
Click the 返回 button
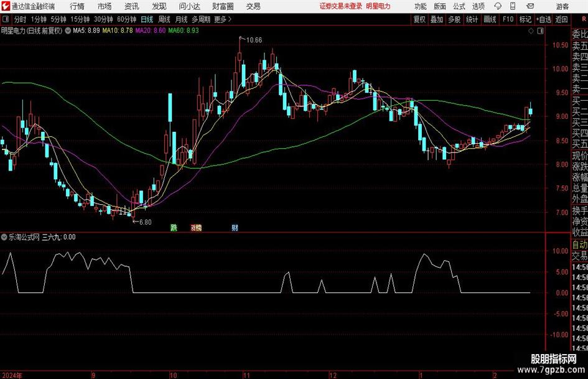click(x=561, y=19)
